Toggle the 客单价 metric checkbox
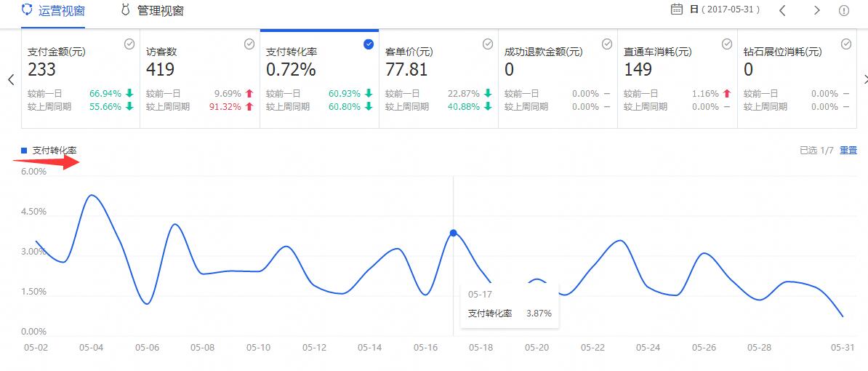Image resolution: width=868 pixels, height=371 pixels. click(488, 44)
